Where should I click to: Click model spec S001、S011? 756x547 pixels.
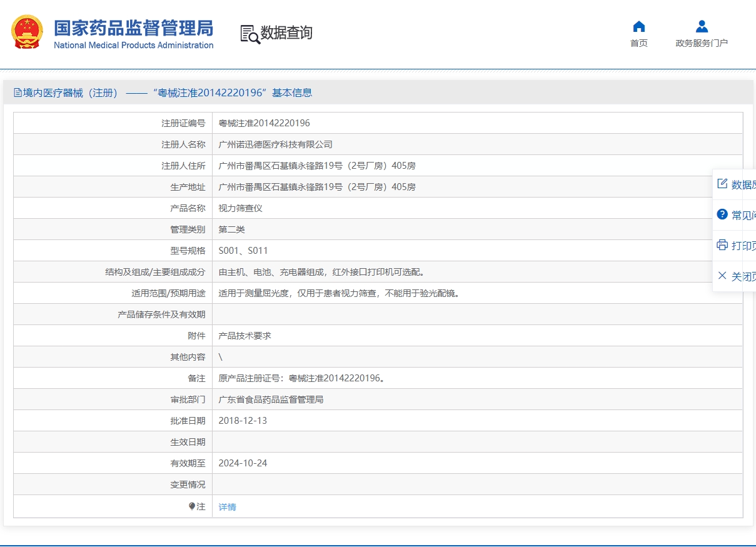click(x=243, y=251)
